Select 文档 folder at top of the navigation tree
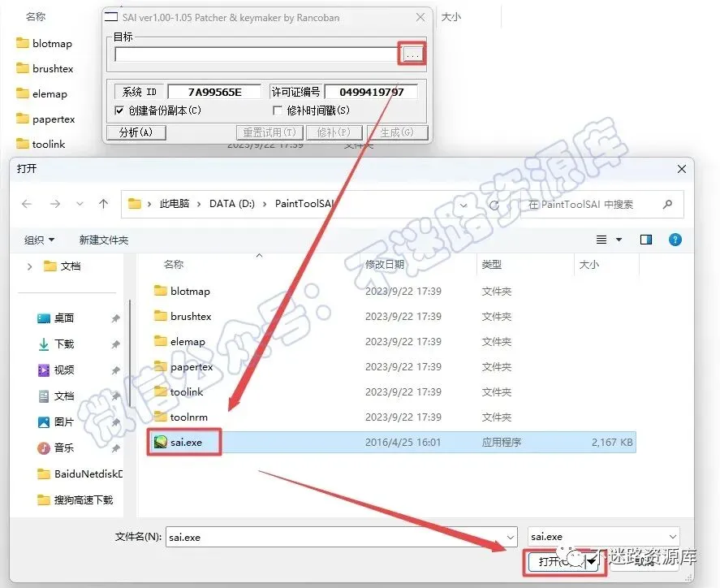Viewport: 720px width, 588px height. [x=62, y=266]
